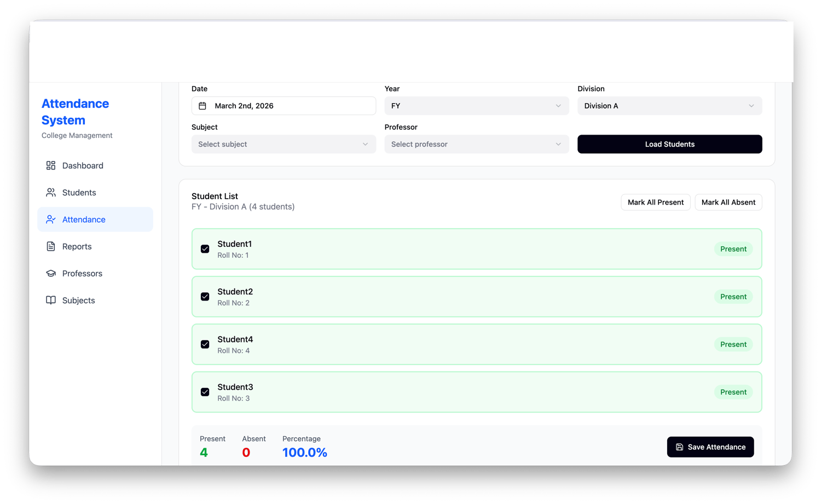
Task: Click the Present badge for Student1
Action: (733, 249)
